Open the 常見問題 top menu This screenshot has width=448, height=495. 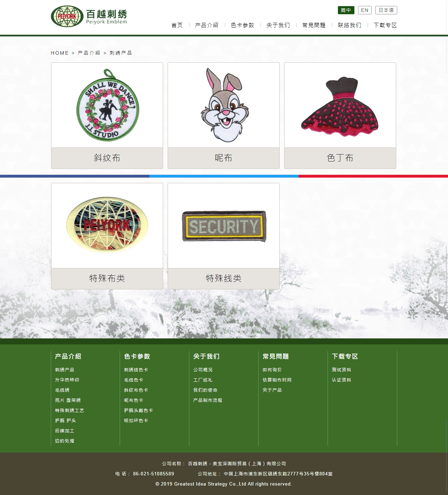tap(314, 25)
